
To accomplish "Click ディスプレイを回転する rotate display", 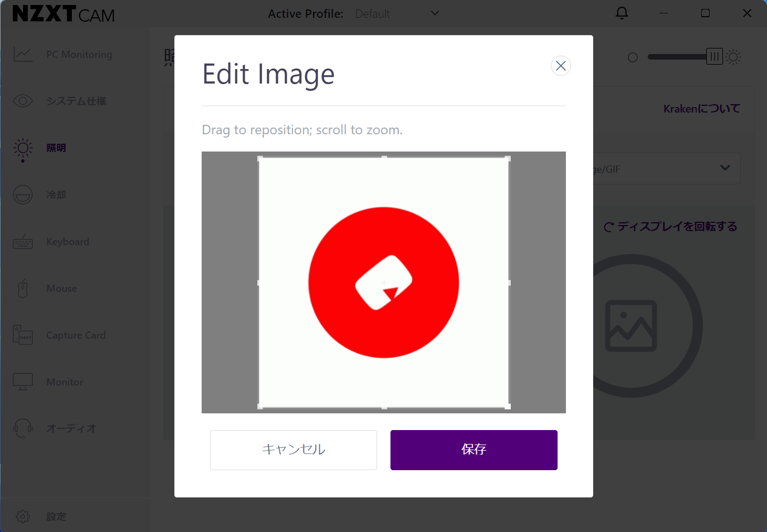I will pos(677,226).
